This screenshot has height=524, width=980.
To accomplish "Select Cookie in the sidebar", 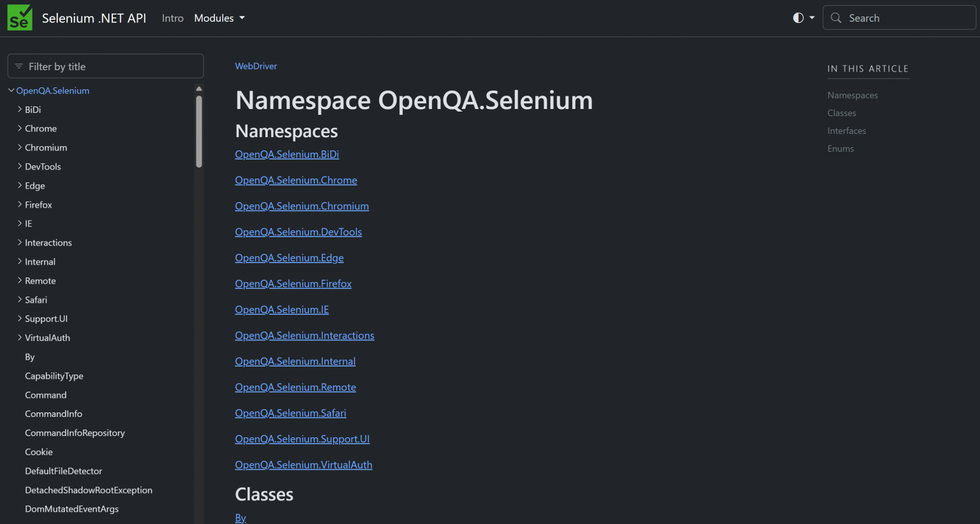I will click(x=38, y=451).
